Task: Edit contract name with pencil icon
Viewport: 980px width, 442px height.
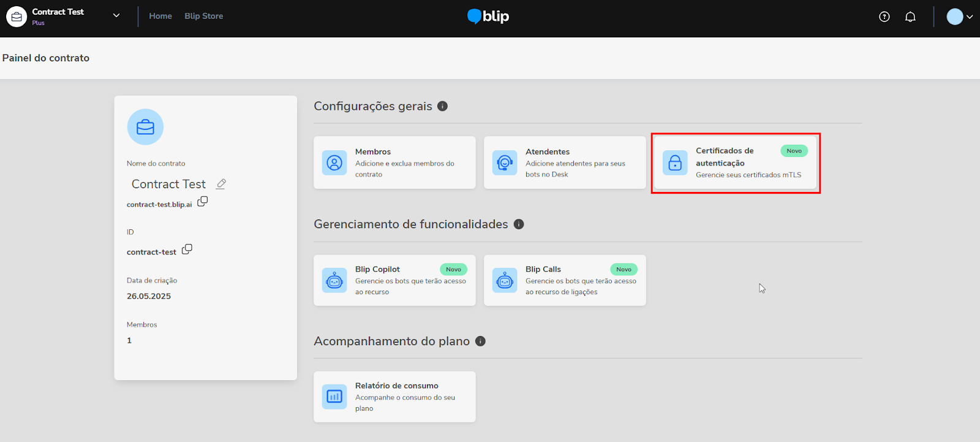Action: pos(221,184)
